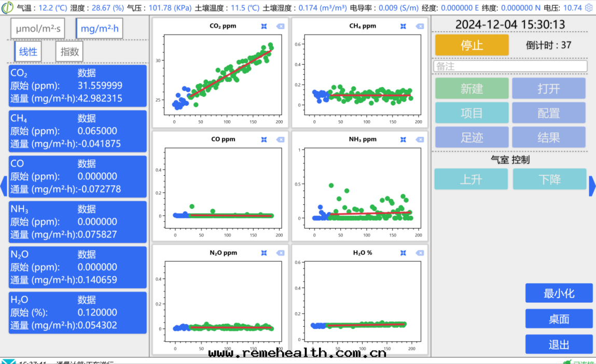
Task: Collapse left panel with the left arrow
Action: click(x=3, y=186)
